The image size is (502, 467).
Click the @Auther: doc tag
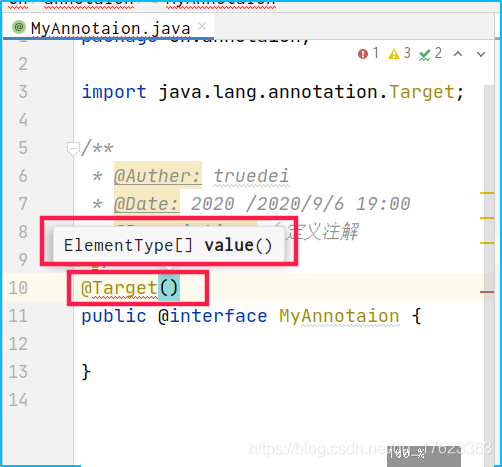(x=158, y=176)
